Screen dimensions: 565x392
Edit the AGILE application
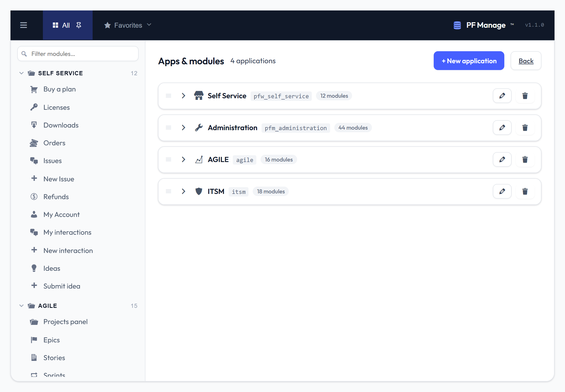pos(502,159)
